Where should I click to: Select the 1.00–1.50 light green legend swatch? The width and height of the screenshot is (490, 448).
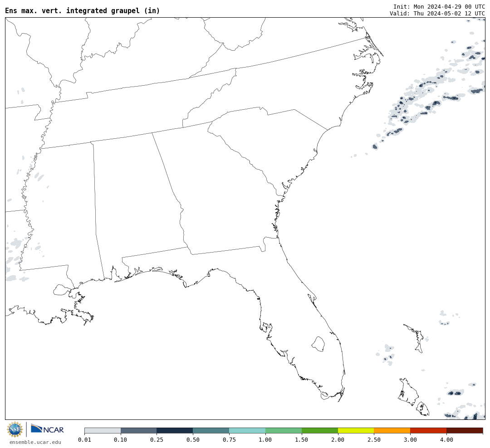(x=284, y=431)
